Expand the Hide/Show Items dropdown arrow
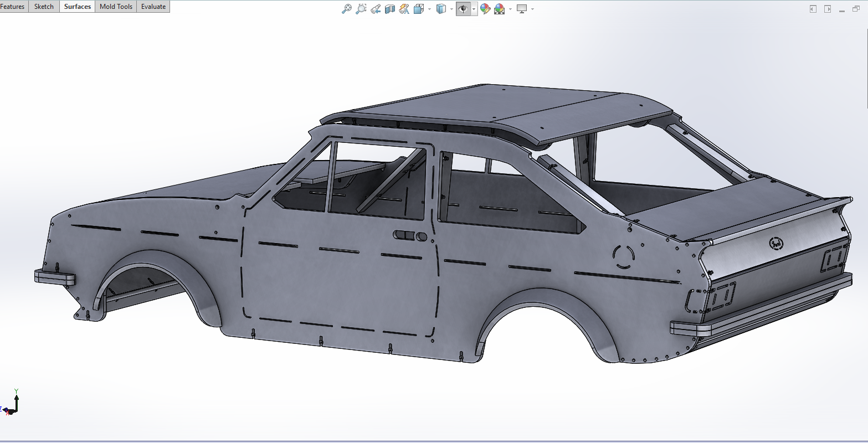Screen dimensions: 868x443 pos(474,9)
